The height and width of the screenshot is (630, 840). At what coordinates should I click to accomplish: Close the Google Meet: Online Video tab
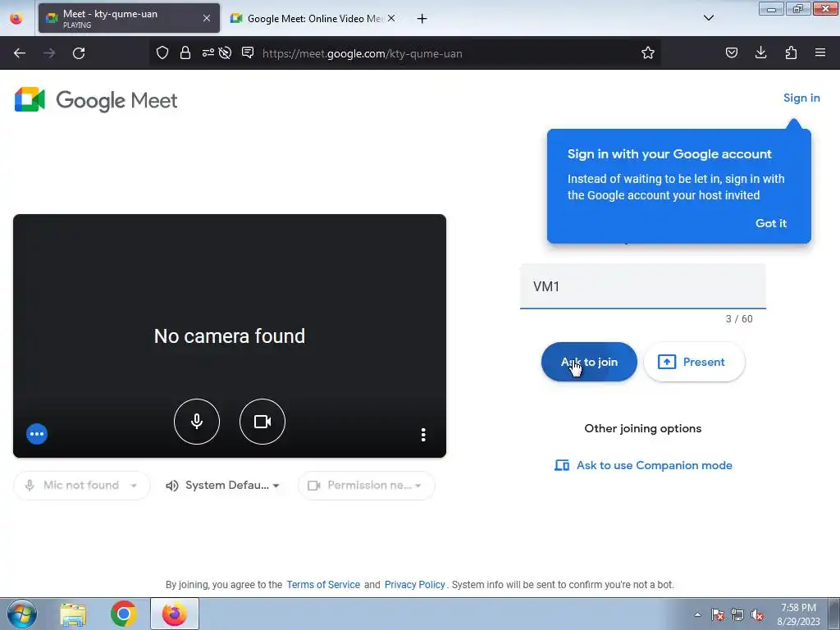click(x=391, y=18)
